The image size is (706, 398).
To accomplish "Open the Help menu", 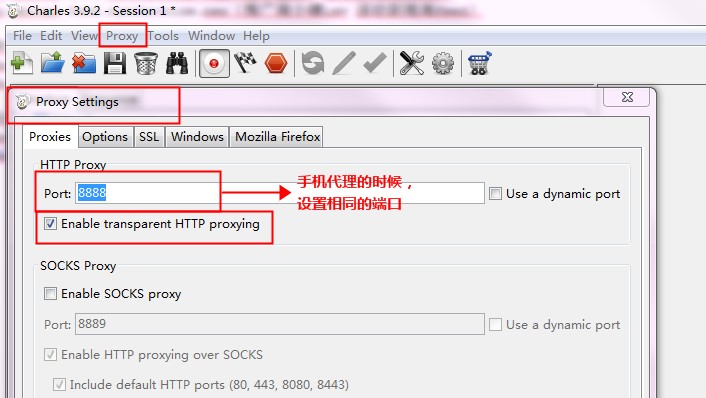I will (x=256, y=36).
